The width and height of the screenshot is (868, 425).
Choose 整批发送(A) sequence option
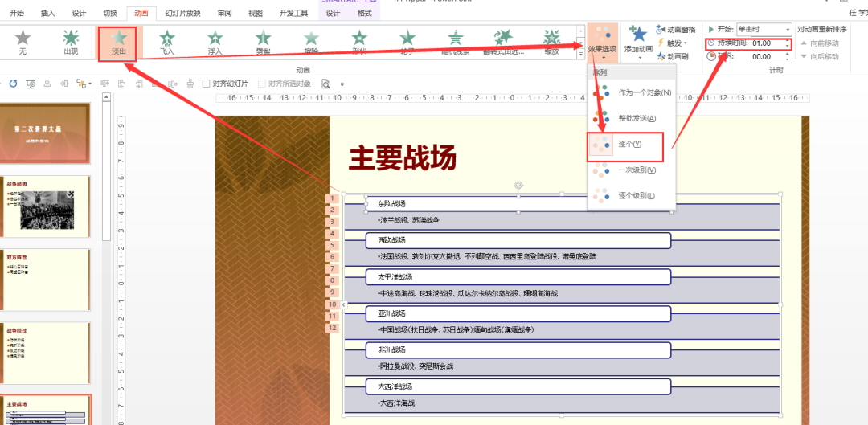pyautogui.click(x=632, y=118)
